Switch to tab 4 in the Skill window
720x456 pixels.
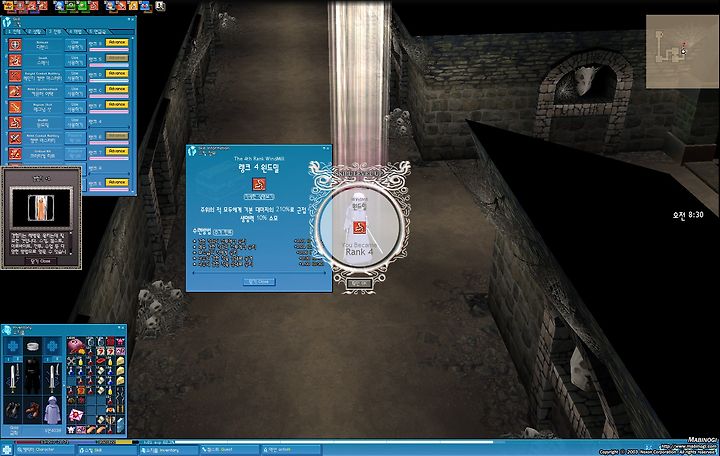[x=77, y=32]
